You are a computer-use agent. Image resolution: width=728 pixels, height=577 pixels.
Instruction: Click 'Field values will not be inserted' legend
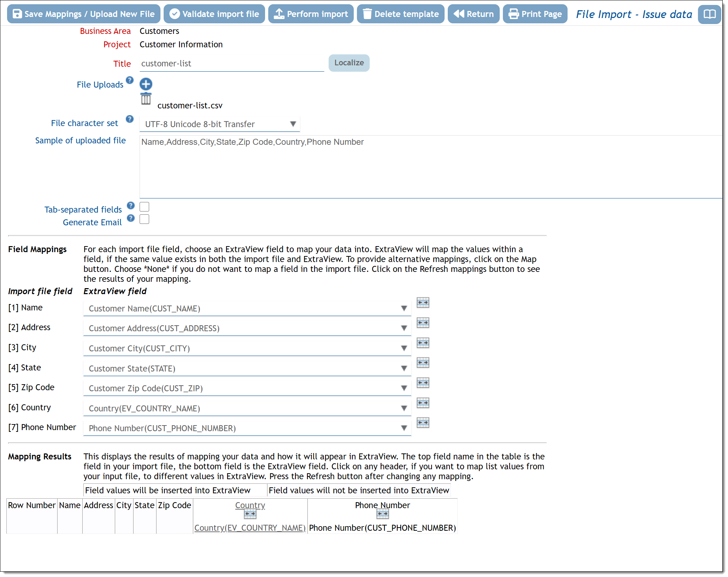359,490
